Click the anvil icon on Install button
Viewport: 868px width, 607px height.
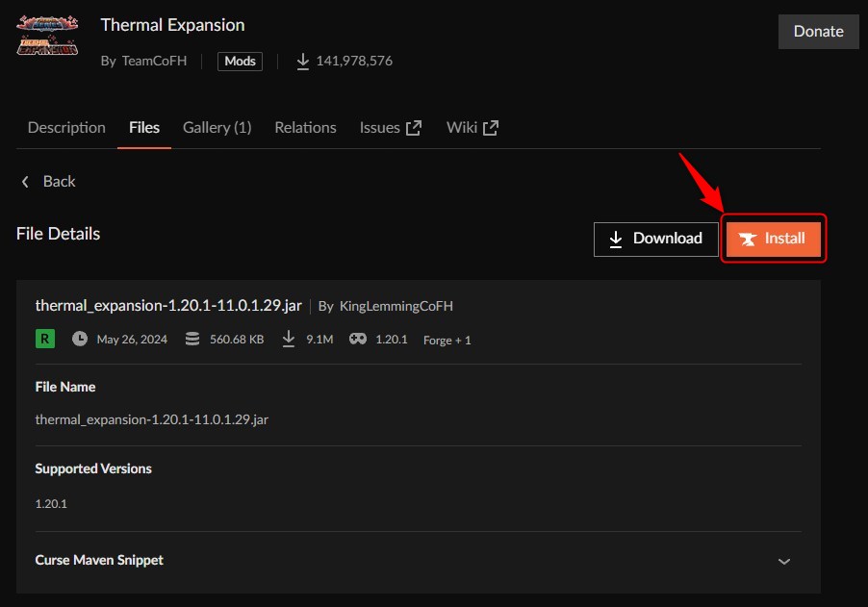(748, 239)
